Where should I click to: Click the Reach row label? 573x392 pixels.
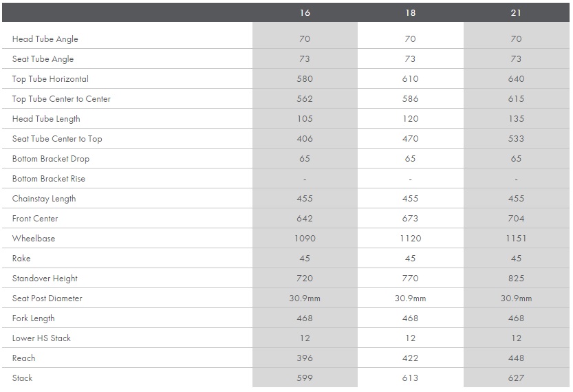tap(23, 358)
